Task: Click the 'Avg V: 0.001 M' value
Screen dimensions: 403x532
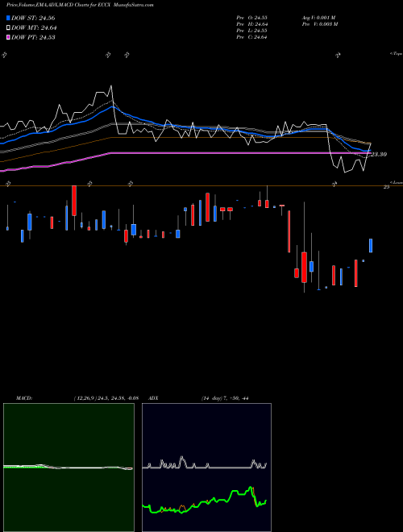Action: (319, 18)
